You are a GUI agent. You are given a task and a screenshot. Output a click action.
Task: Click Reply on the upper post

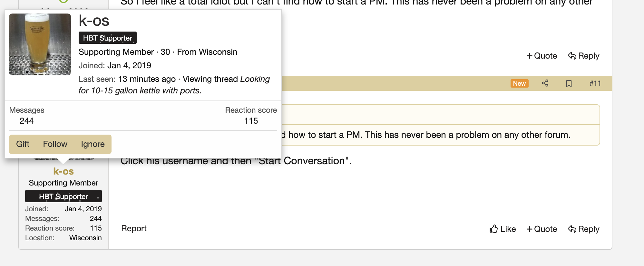coord(583,56)
